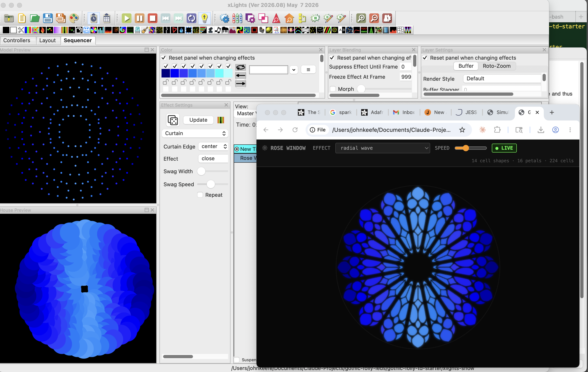Click the green Play button in toolbar
588x372 pixels.
[x=126, y=18]
